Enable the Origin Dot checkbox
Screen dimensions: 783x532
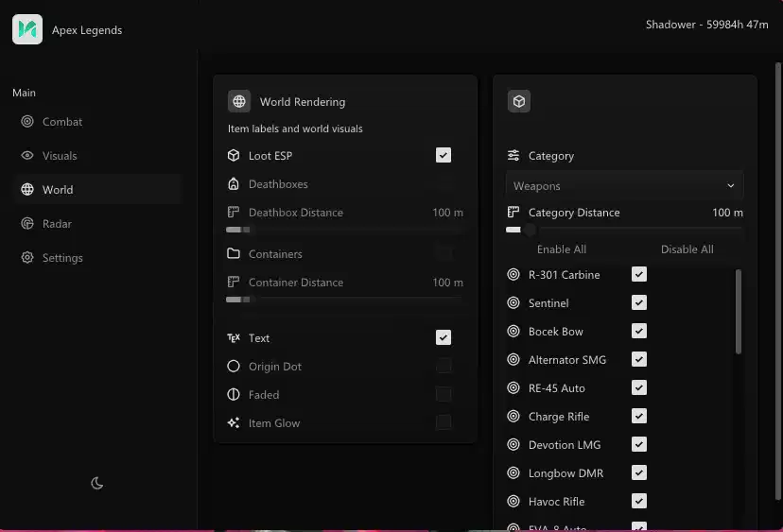pyautogui.click(x=444, y=366)
